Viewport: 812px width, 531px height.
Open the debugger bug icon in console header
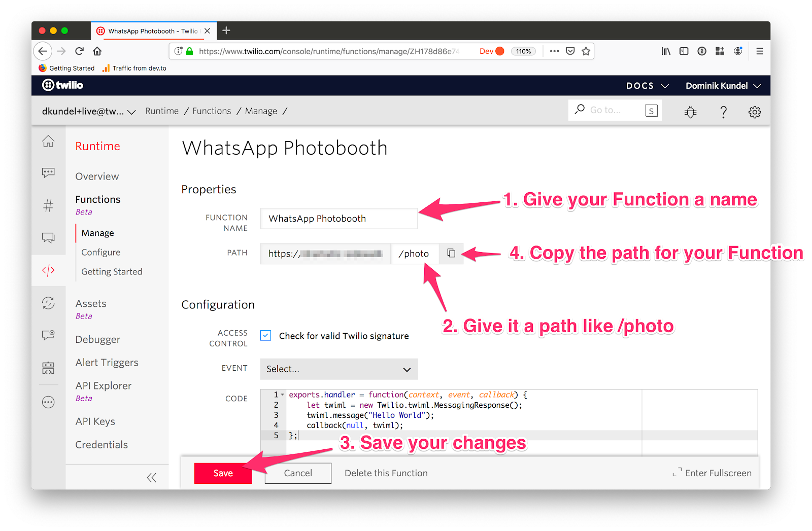click(x=690, y=112)
